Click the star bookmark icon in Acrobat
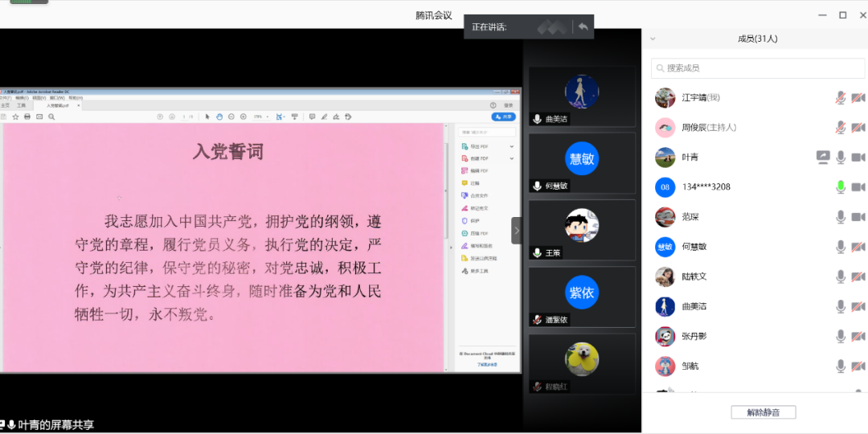The image size is (868, 434). [14, 117]
